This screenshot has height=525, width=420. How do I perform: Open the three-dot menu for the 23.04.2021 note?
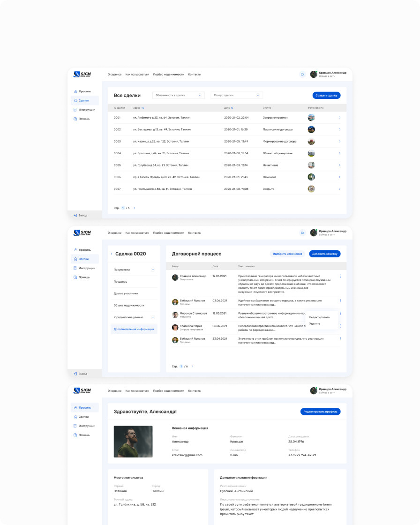(340, 339)
